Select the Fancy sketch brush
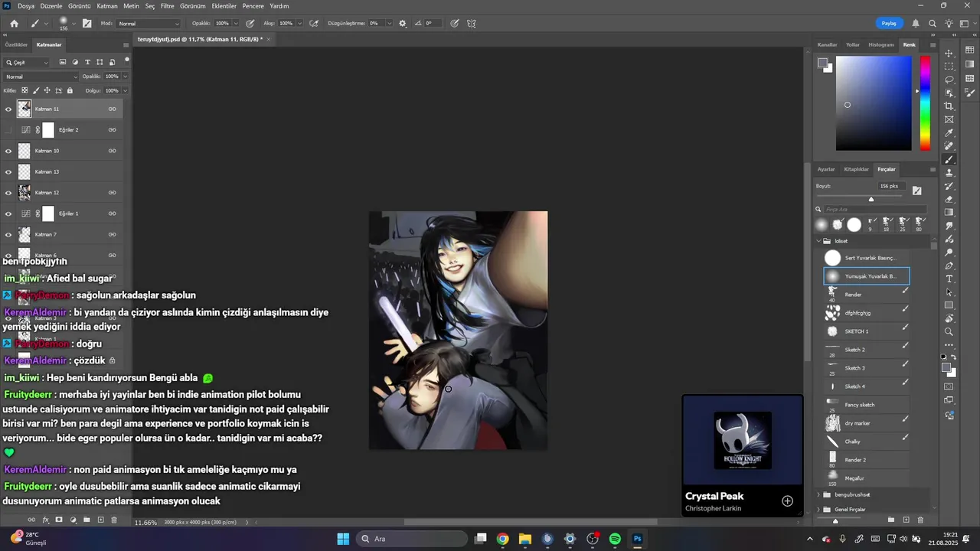This screenshot has width=980, height=551. pyautogui.click(x=867, y=405)
